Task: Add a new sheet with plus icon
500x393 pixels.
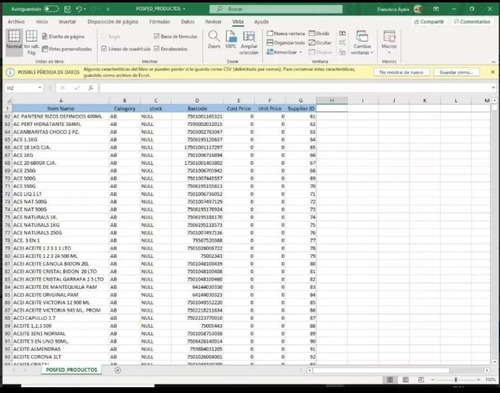Action: pos(118,370)
